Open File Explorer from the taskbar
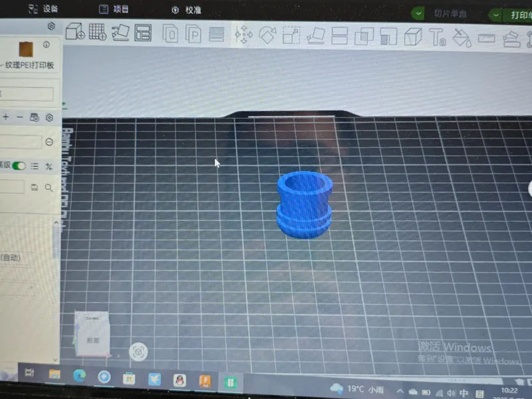Viewport: 532px width, 399px height. click(x=55, y=374)
